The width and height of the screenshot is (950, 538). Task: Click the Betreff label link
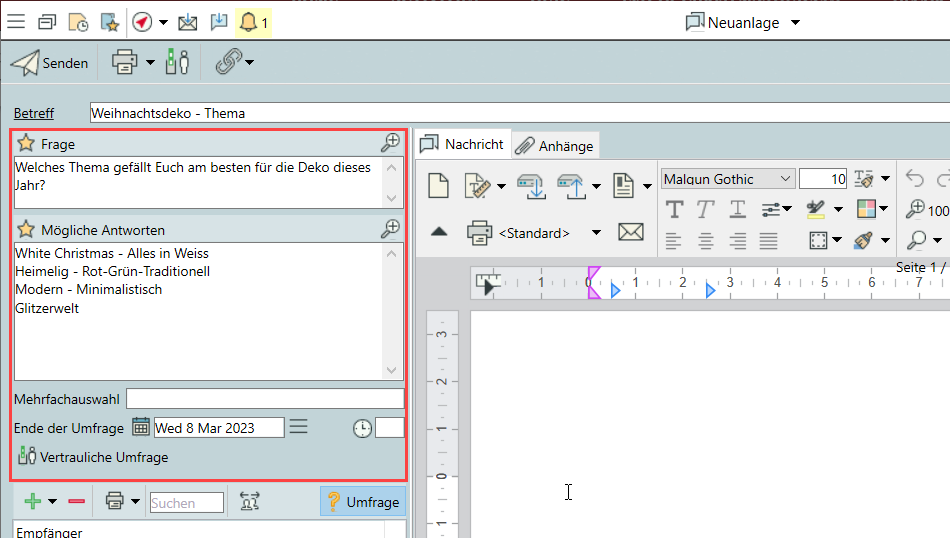[34, 113]
